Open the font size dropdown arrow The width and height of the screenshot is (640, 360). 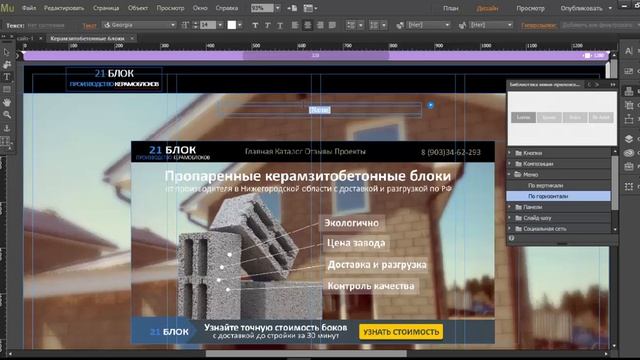tap(220, 25)
